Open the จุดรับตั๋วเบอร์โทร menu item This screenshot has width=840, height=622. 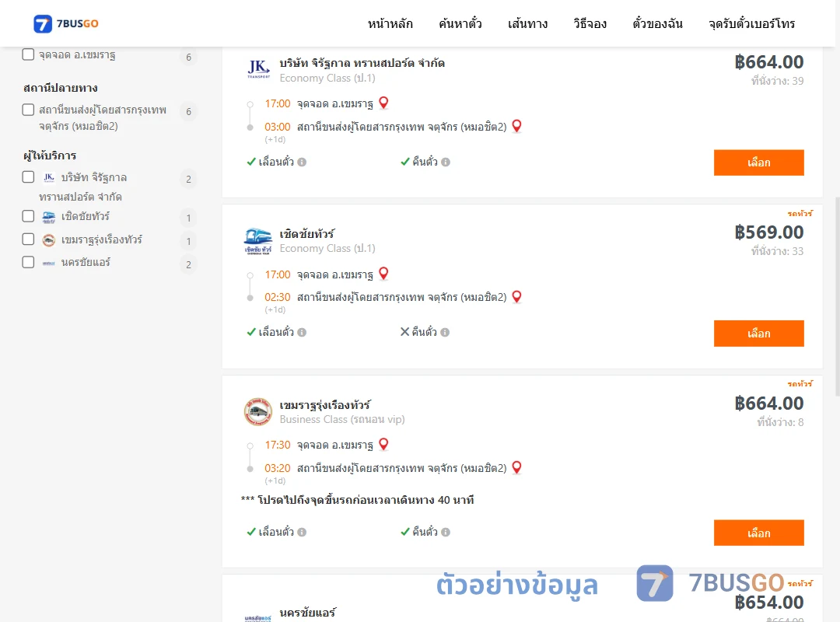[x=751, y=23]
